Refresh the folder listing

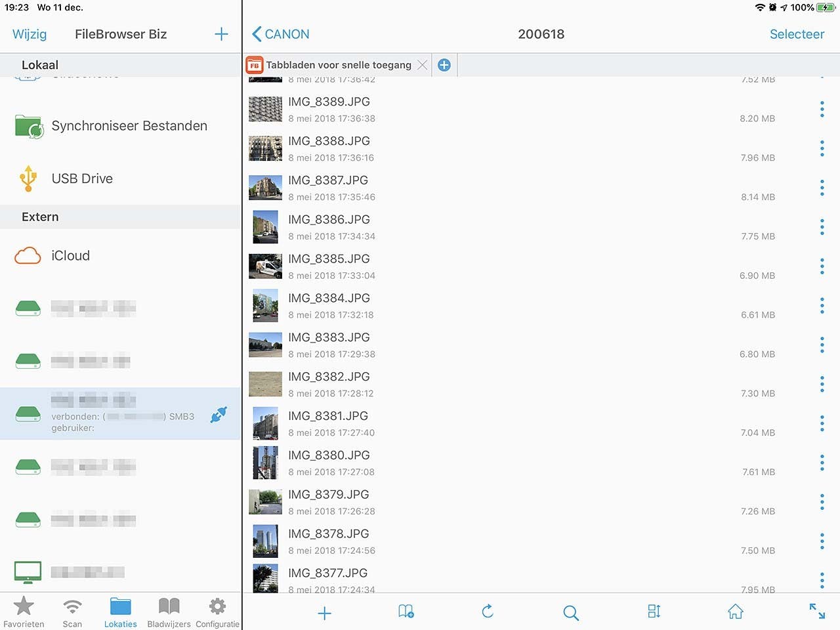tap(488, 612)
